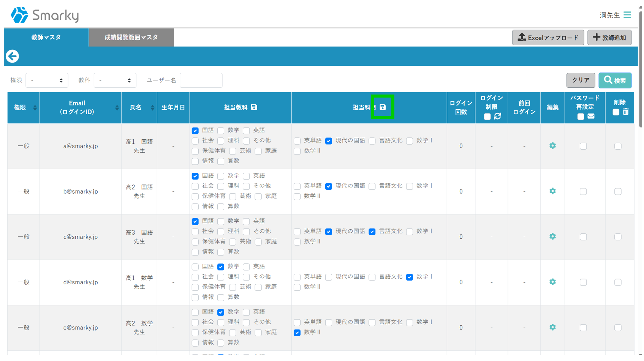644x361 pixels.
Task: Open edit gear for a@smarky.jp
Action: coord(552,146)
